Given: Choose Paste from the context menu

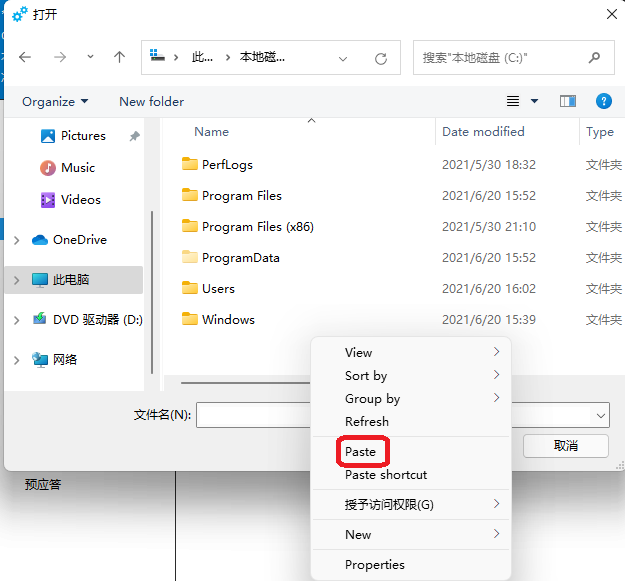Looking at the screenshot, I should (360, 452).
